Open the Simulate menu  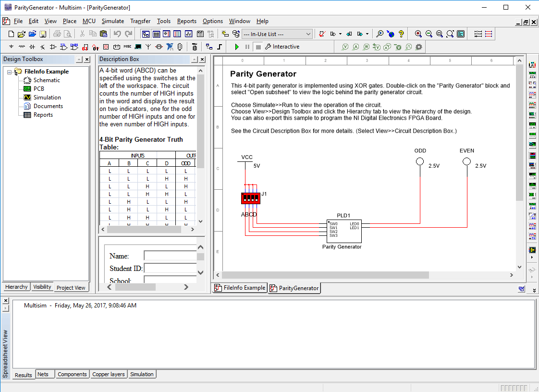[x=113, y=21]
